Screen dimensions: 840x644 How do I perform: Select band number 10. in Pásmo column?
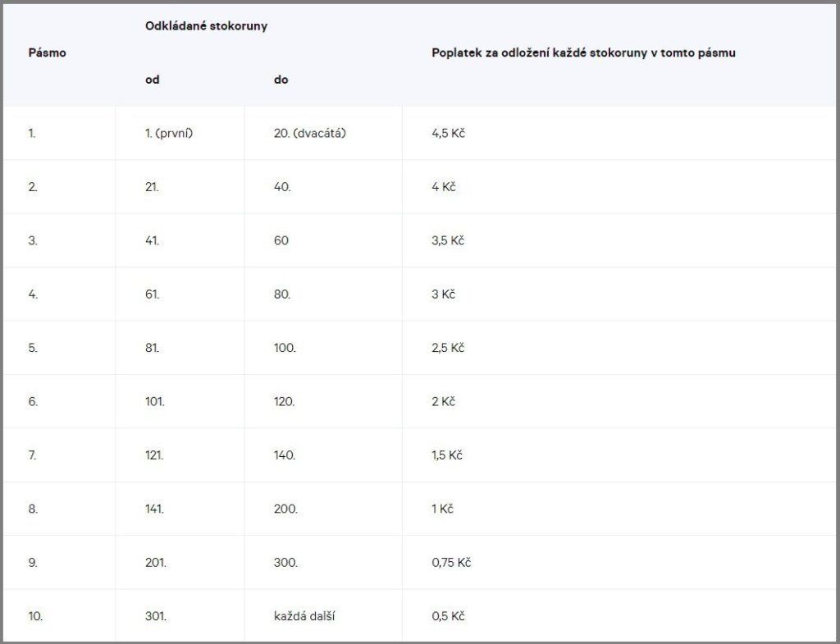(34, 615)
